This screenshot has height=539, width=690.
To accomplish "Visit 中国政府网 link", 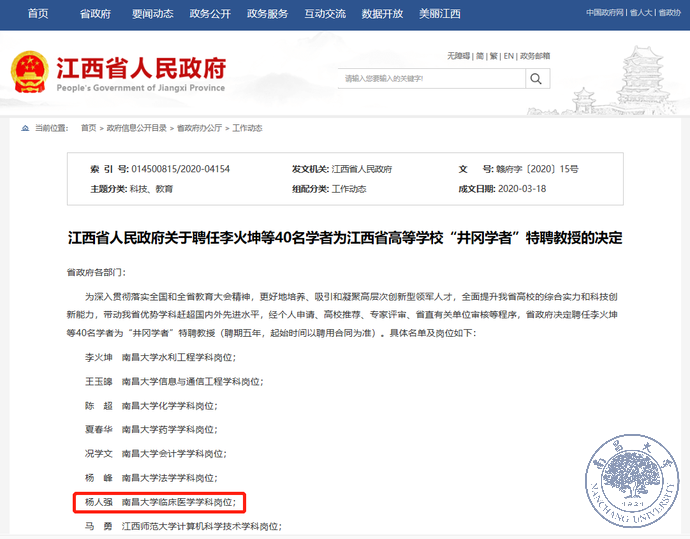I will click(605, 13).
